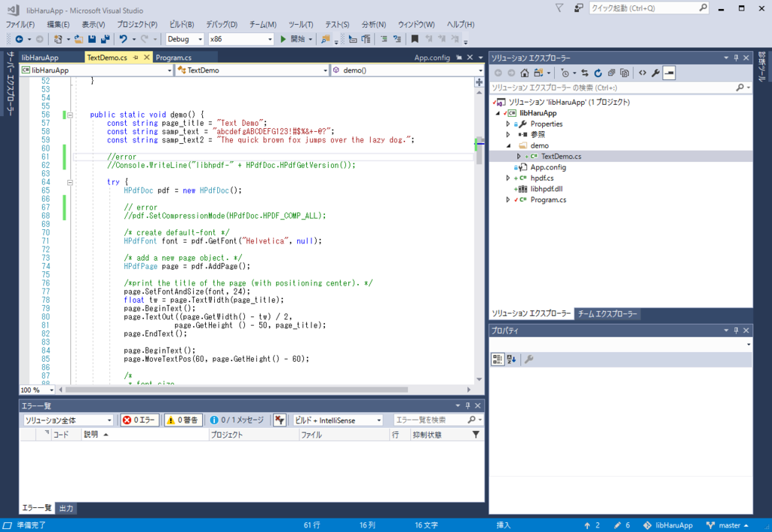Undo the last edit with the Undo arrow
The width and height of the screenshot is (772, 532).
pyautogui.click(x=123, y=39)
